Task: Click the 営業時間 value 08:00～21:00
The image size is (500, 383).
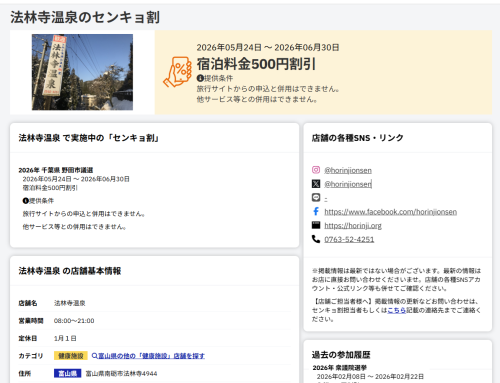Action: pyautogui.click(x=74, y=321)
